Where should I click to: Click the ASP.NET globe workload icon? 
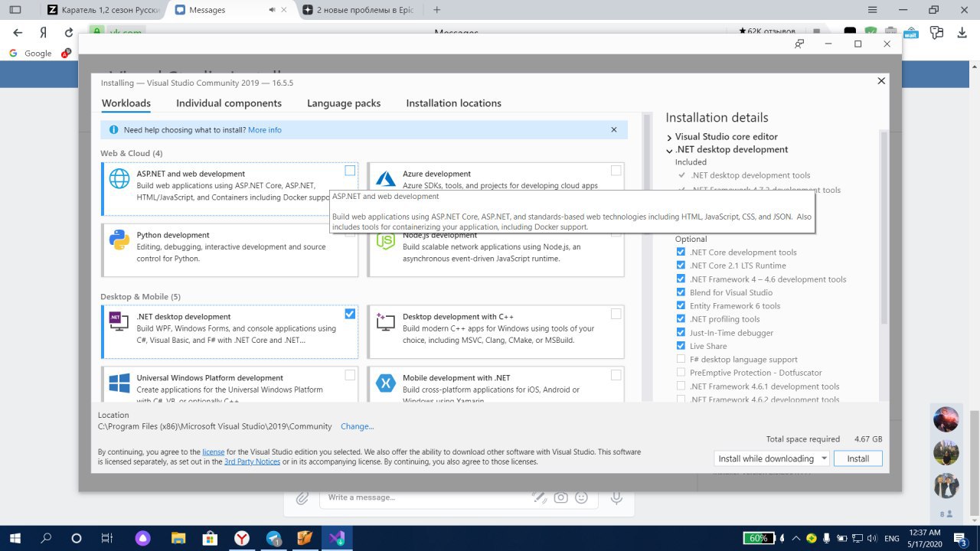[x=119, y=178]
